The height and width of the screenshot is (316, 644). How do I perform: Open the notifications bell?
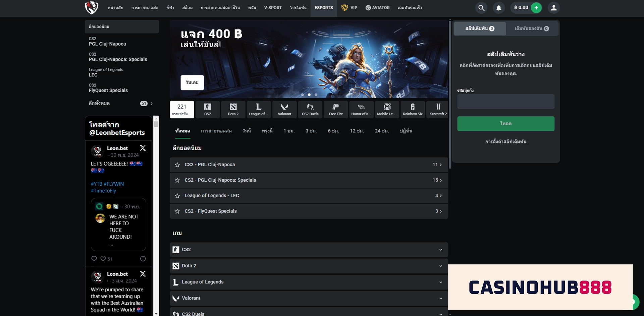coord(499,8)
